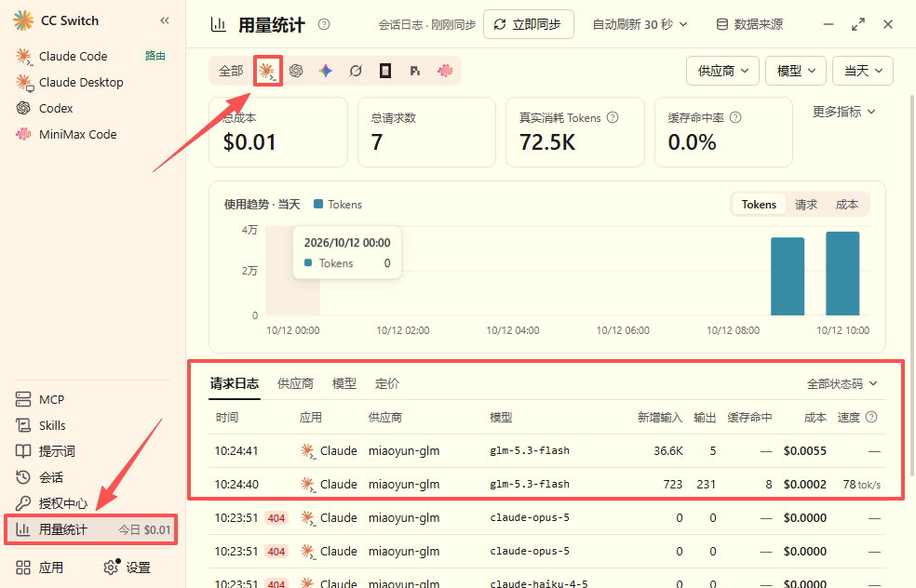Open the 模型 model dropdown filter
This screenshot has height=588, width=916.
click(796, 72)
